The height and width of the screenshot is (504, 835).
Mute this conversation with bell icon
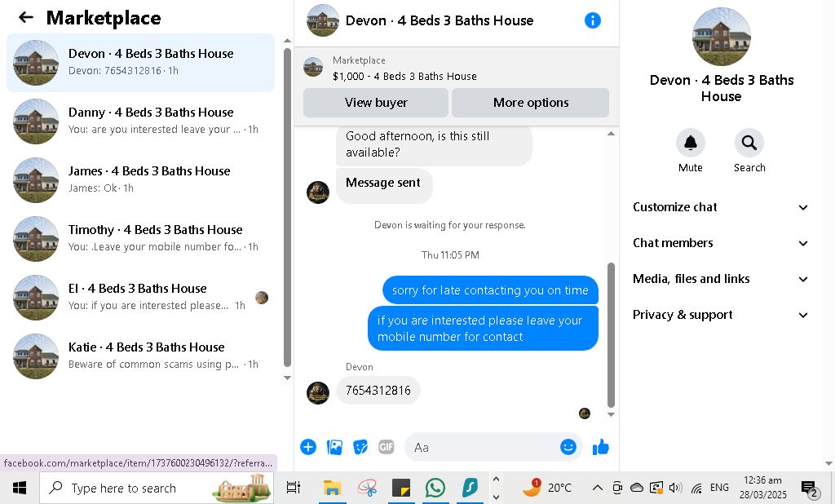coord(691,143)
